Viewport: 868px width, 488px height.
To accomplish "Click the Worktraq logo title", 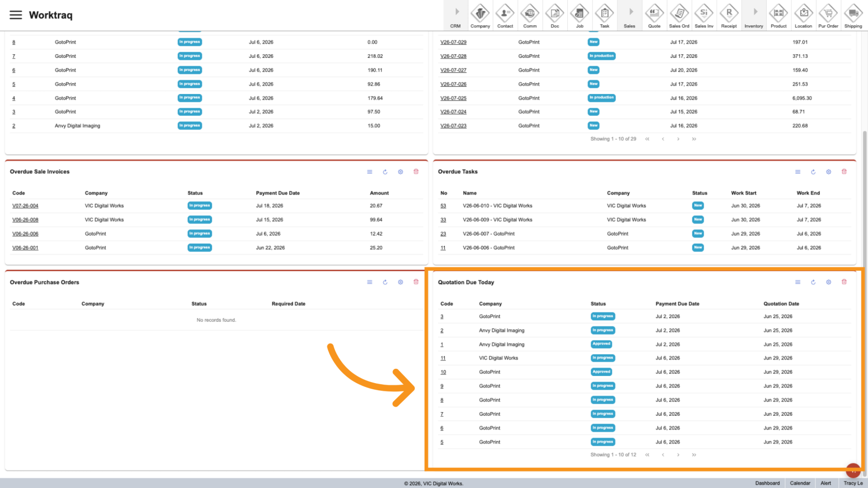I will click(x=51, y=15).
